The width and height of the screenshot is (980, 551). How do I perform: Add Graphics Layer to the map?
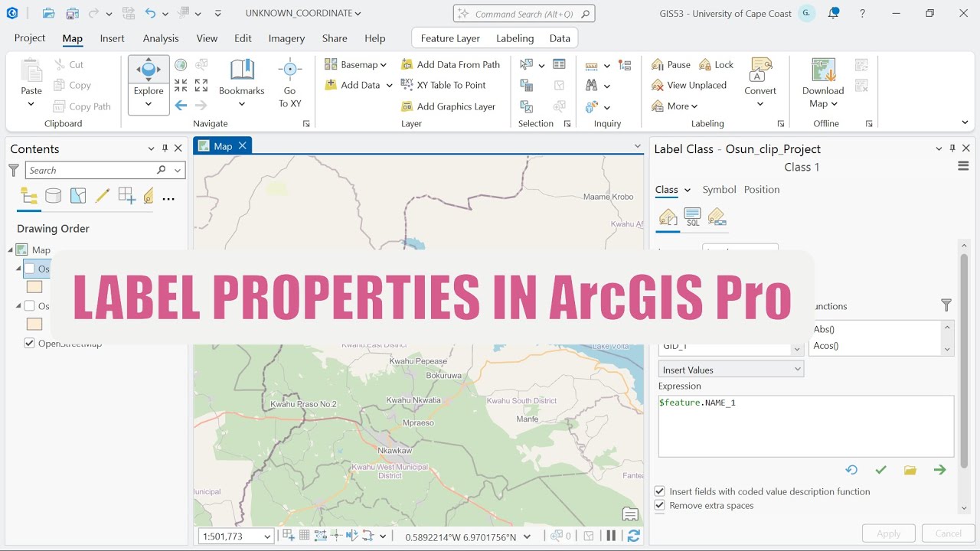tap(448, 106)
